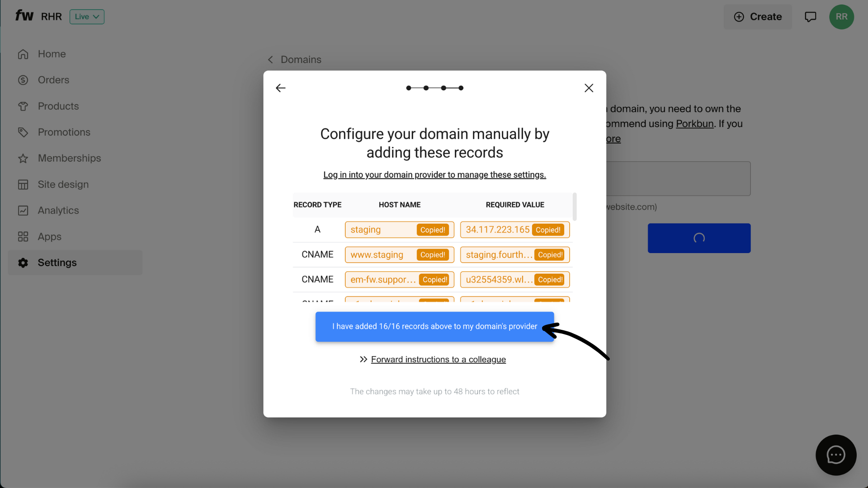Open the Settings menu item
The image size is (868, 488).
(x=57, y=263)
